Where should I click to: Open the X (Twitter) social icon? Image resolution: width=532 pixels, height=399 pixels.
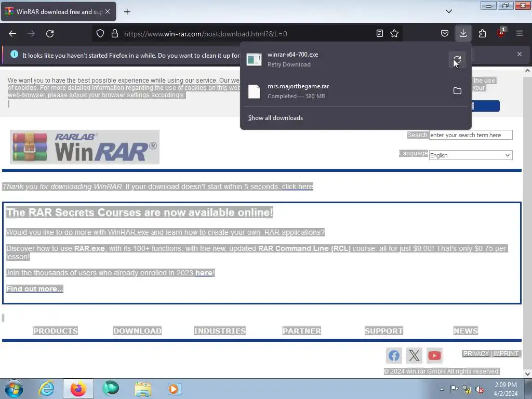pos(414,355)
